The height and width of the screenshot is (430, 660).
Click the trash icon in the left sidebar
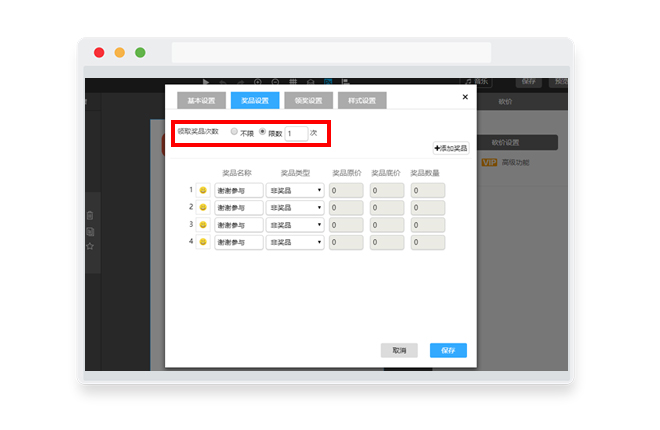pos(90,215)
